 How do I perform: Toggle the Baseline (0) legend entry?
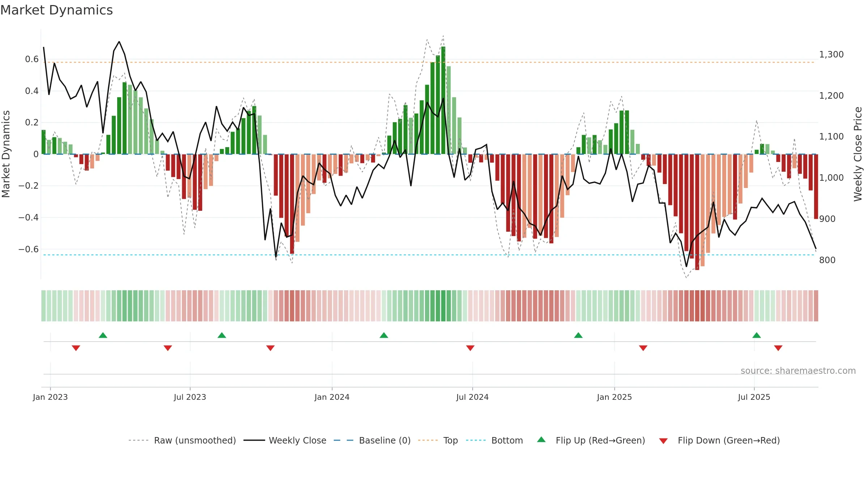372,440
